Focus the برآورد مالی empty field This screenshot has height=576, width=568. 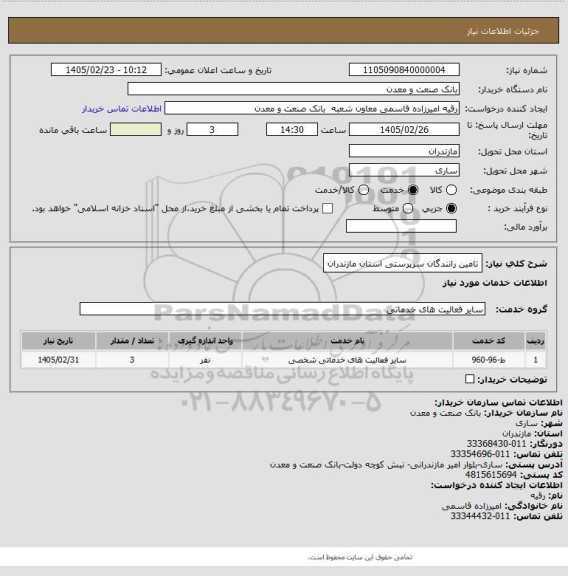(x=401, y=226)
